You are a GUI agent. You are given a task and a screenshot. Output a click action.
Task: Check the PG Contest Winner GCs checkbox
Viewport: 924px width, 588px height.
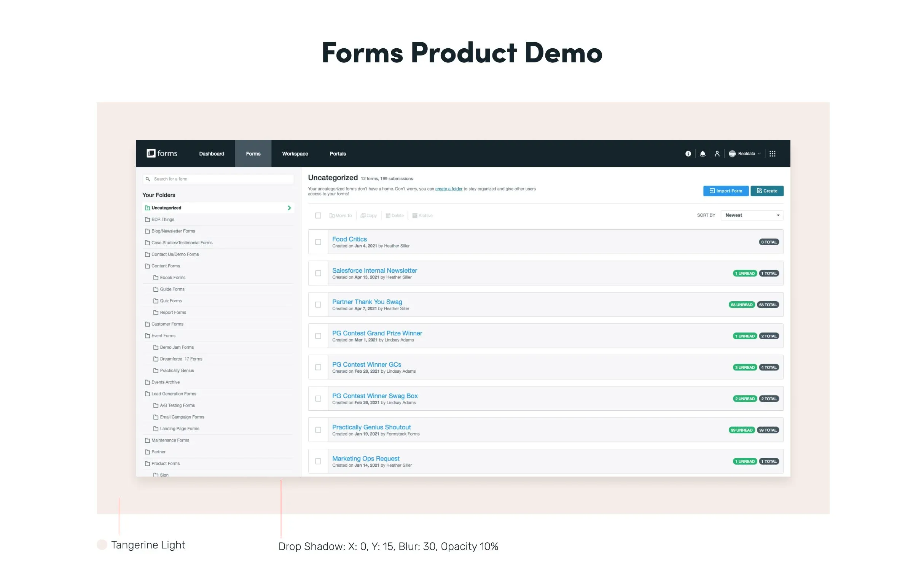(x=318, y=367)
